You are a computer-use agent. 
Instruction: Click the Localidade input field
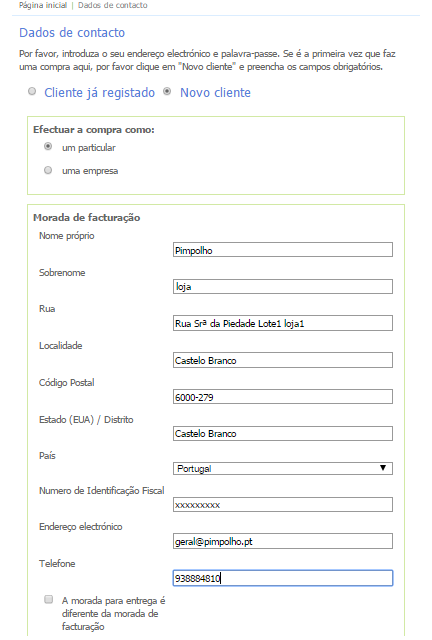click(x=283, y=360)
